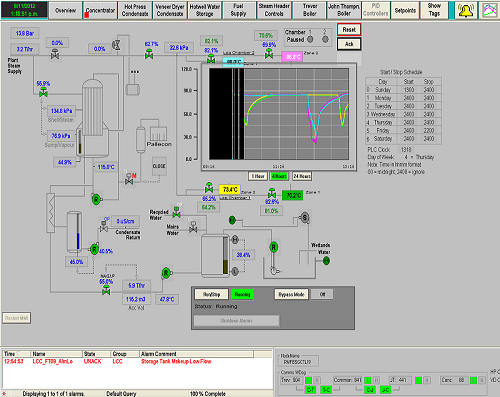Click the Ack alarm button

tap(349, 44)
